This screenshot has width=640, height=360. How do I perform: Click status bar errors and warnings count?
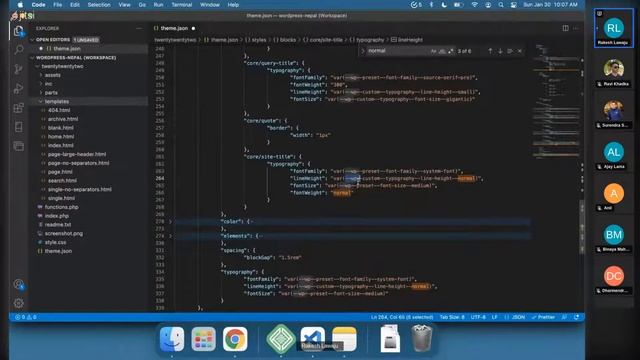click(x=26, y=317)
